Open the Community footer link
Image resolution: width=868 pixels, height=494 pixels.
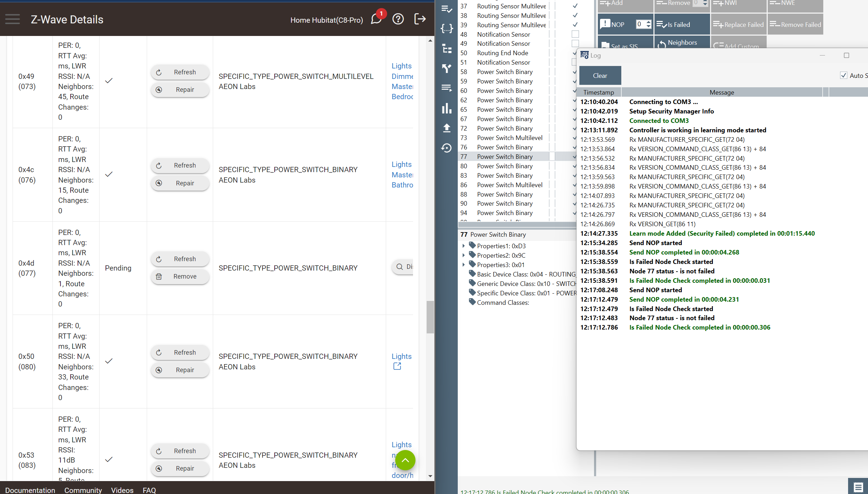[83, 490]
